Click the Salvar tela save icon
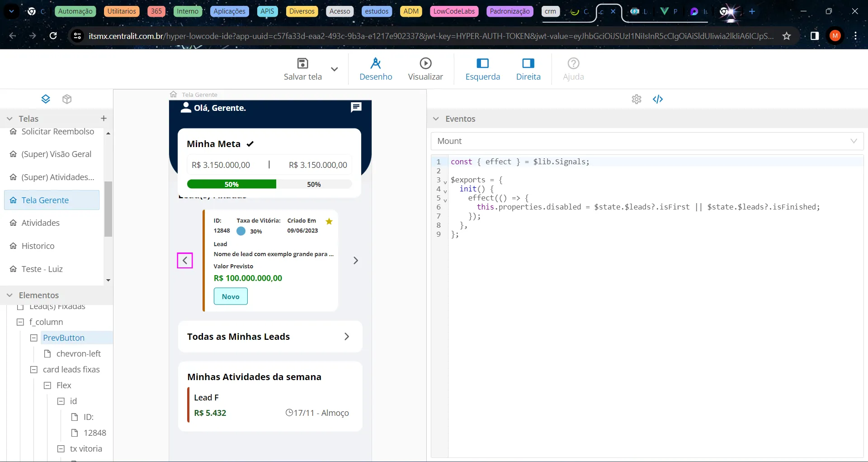 pos(302,63)
